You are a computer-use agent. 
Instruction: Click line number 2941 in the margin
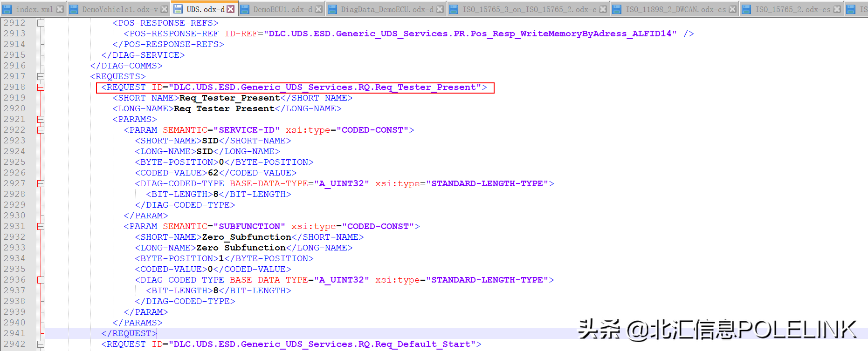pyautogui.click(x=14, y=333)
